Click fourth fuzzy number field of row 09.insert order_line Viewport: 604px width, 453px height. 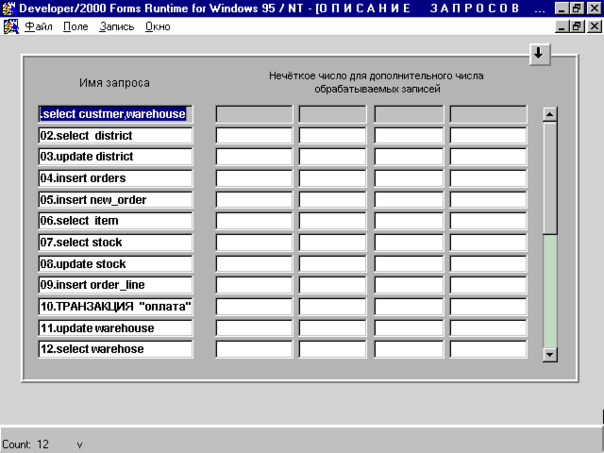488,285
